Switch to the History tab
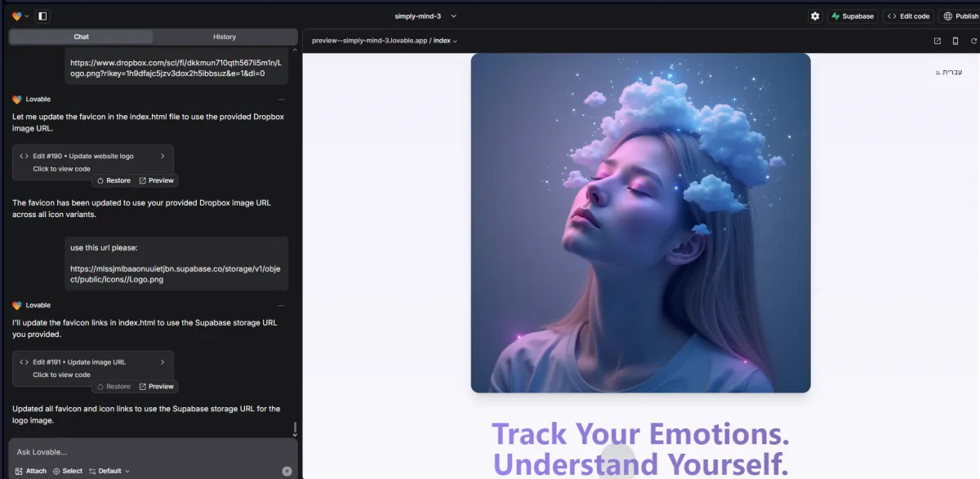This screenshot has width=980, height=479. 225,37
